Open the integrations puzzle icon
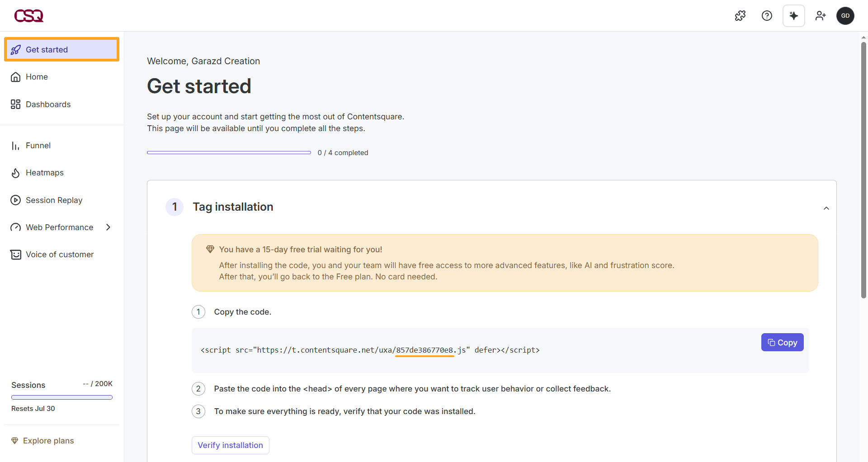868x462 pixels. point(740,16)
